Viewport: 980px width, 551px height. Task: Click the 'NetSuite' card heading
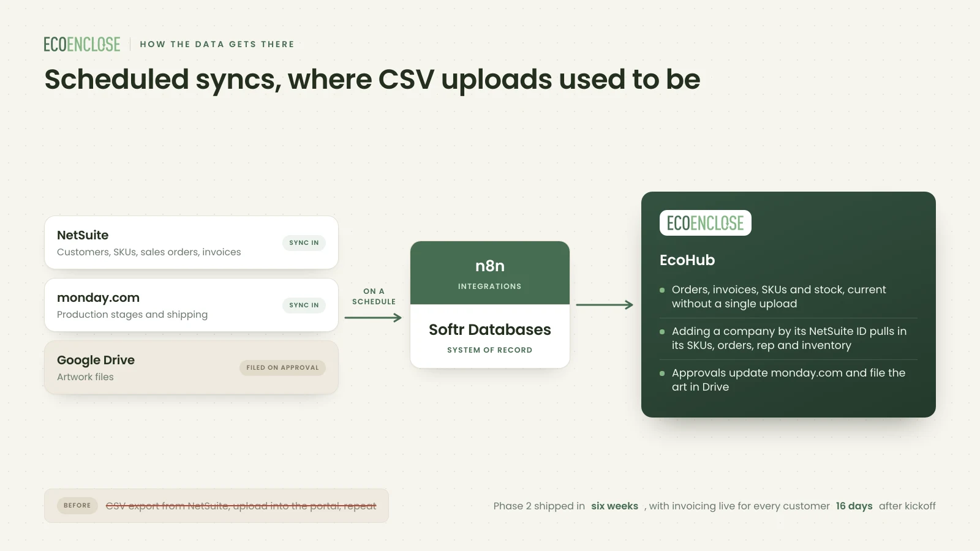(83, 235)
